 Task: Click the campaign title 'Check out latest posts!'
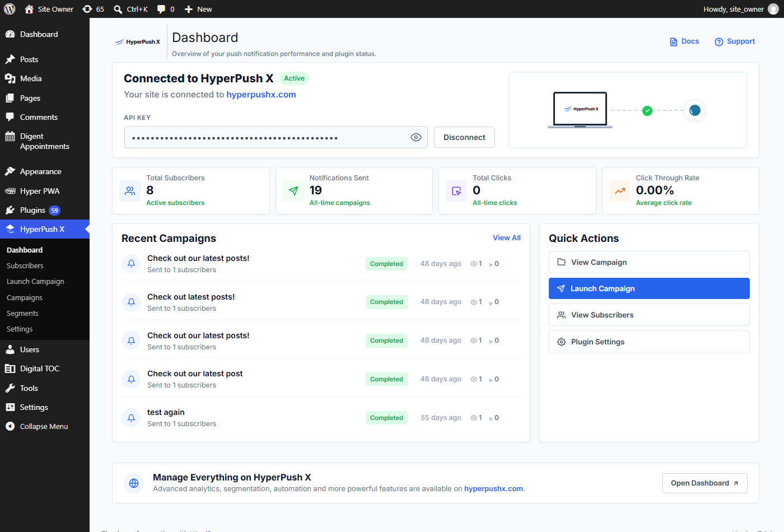191,297
